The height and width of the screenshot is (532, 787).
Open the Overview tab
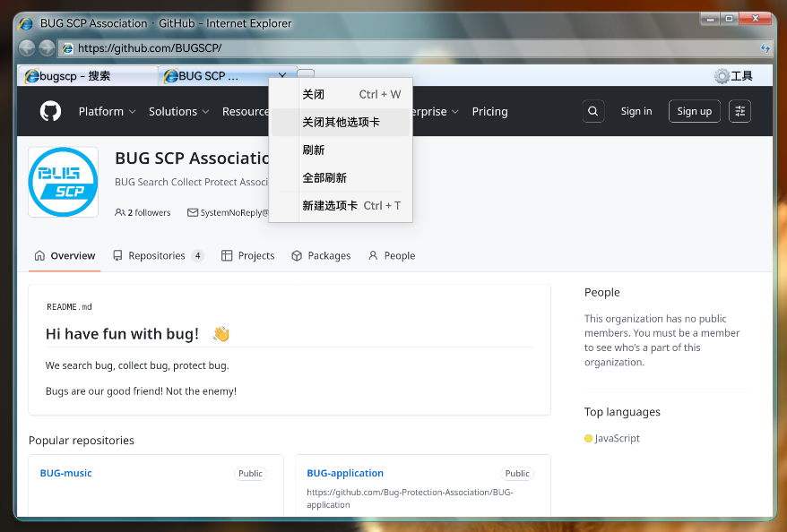[x=65, y=256]
